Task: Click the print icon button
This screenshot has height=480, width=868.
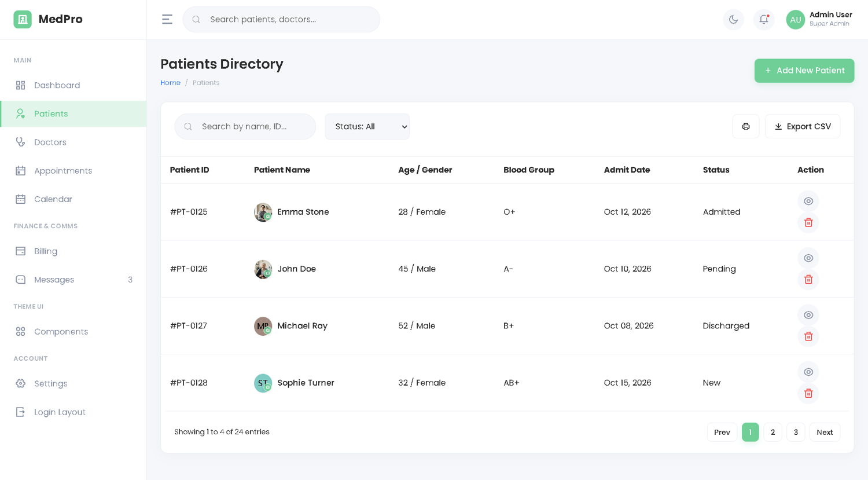Action: (746, 126)
